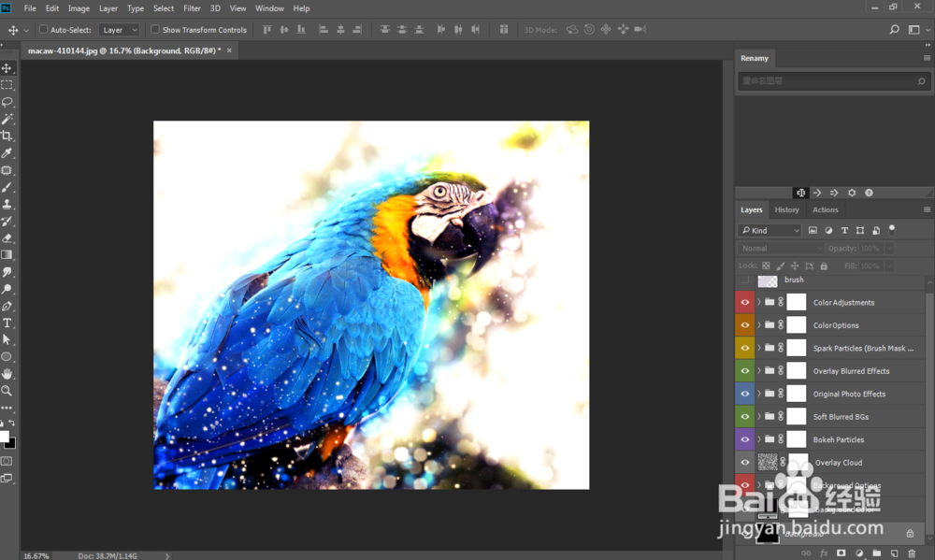Expand the Original Photo Effects group

759,394
